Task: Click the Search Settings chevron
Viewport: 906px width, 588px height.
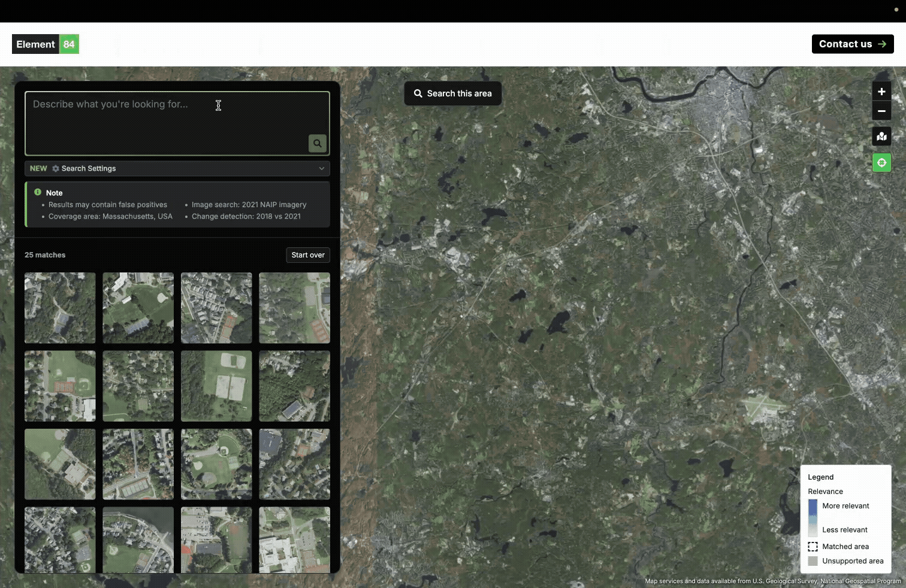Action: point(322,168)
